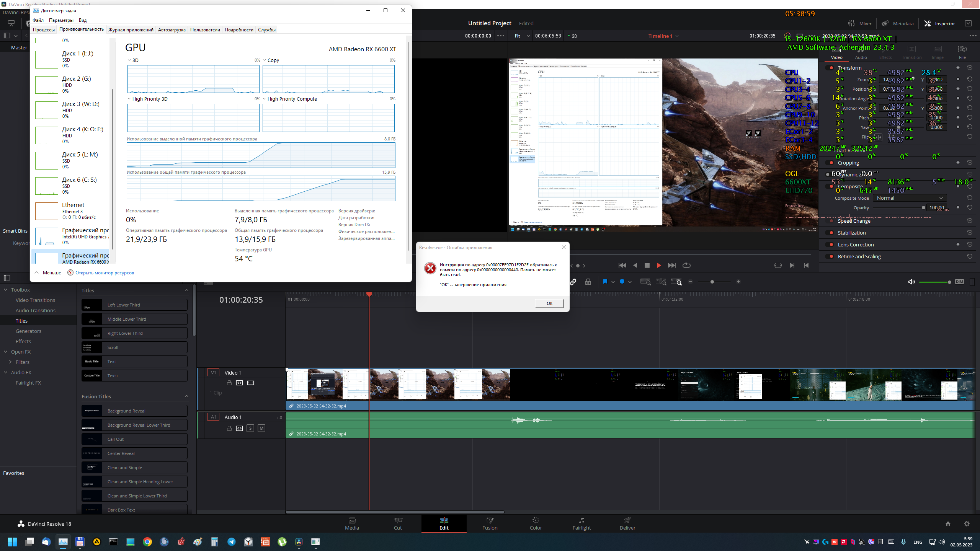Open the resource monitor link

point(105,273)
